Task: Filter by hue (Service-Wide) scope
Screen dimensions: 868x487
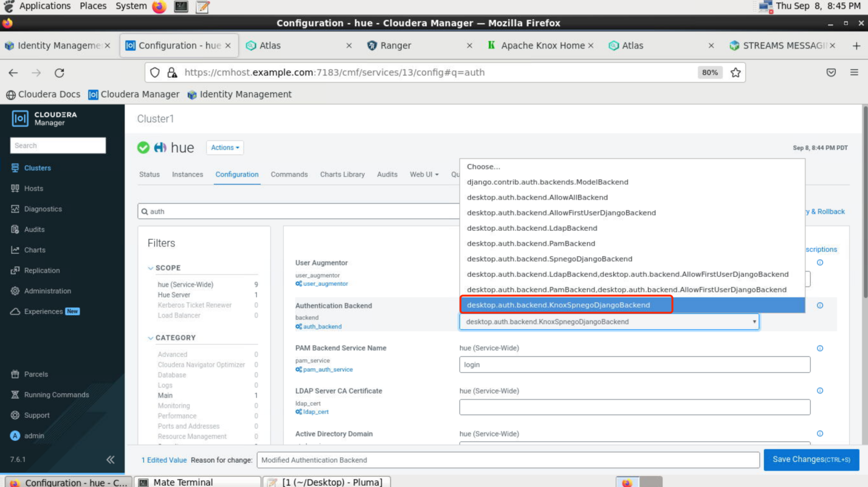Action: (185, 285)
